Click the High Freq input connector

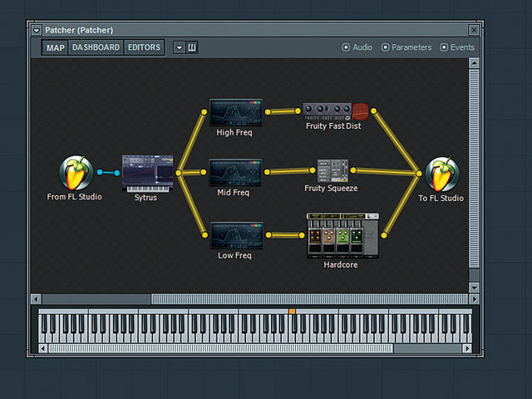[204, 112]
